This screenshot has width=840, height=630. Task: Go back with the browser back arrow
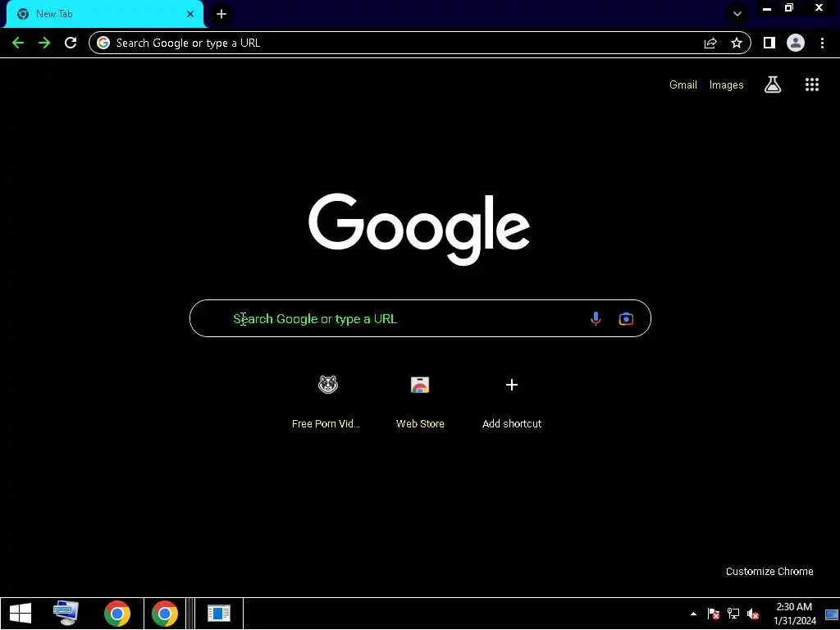pos(18,43)
